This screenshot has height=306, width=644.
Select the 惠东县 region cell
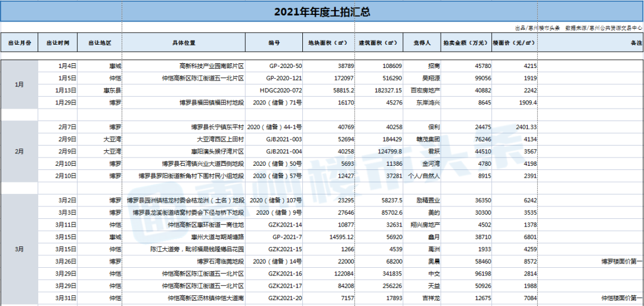100,90
